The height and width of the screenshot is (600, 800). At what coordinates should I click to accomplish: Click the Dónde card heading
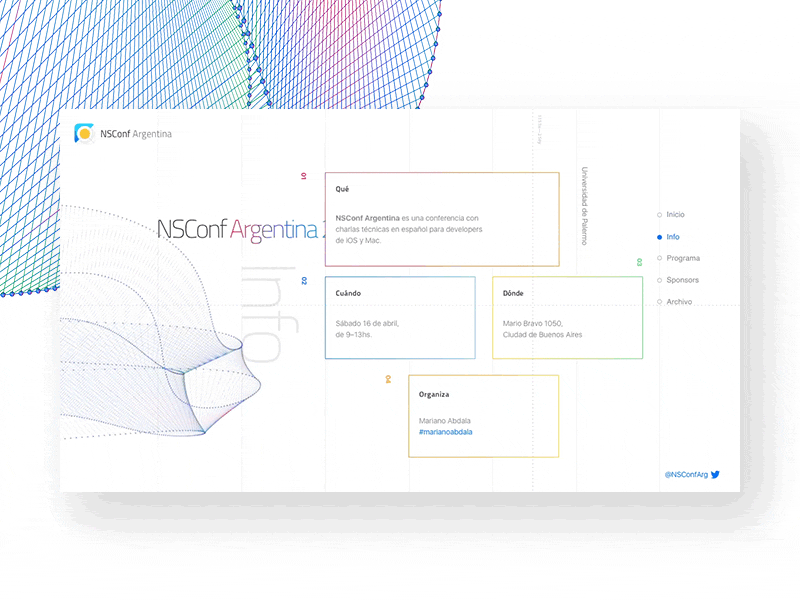click(x=513, y=293)
